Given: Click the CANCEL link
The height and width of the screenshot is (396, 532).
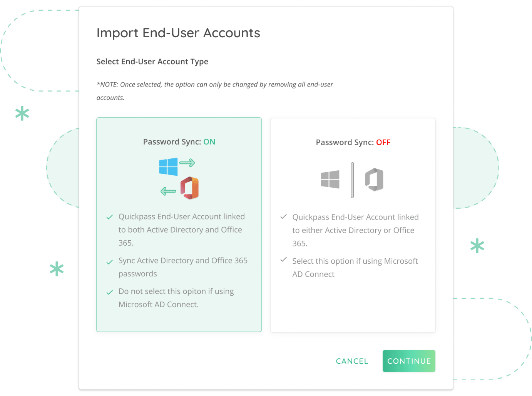Looking at the screenshot, I should tap(352, 361).
